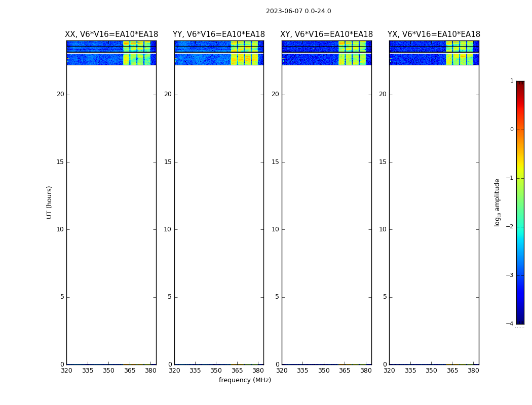The width and height of the screenshot is (532, 405).
Task: Click the log10 amplitude colorbar label
Action: 497,202
